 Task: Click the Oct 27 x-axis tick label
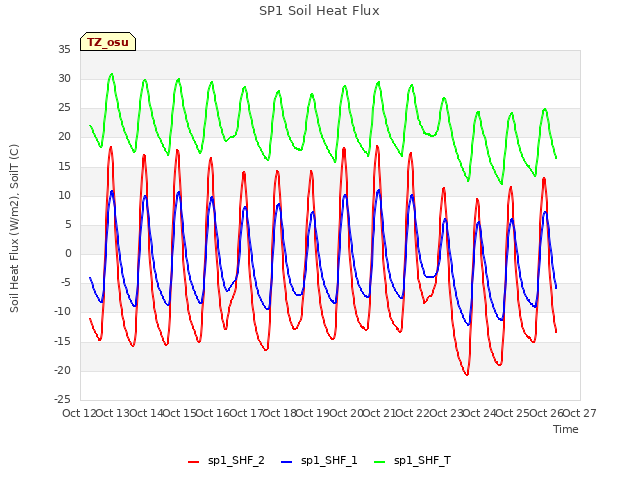coord(579,413)
